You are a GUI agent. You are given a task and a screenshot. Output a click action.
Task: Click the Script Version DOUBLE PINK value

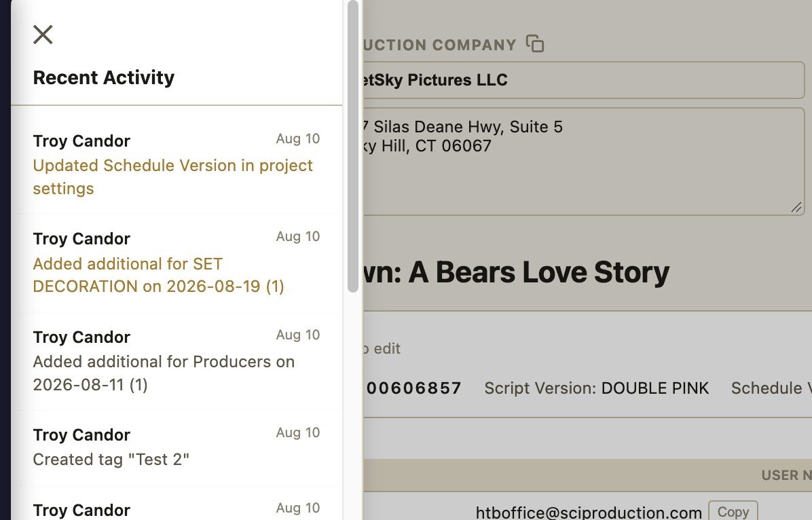coord(654,388)
